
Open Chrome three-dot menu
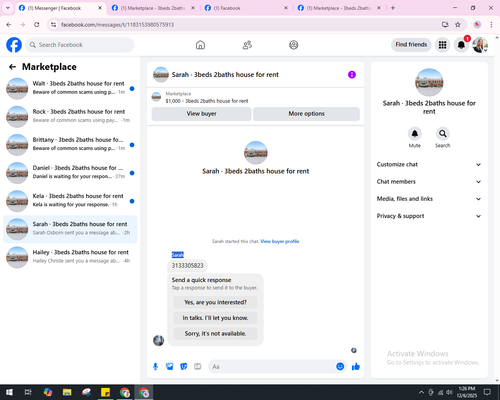(x=491, y=25)
